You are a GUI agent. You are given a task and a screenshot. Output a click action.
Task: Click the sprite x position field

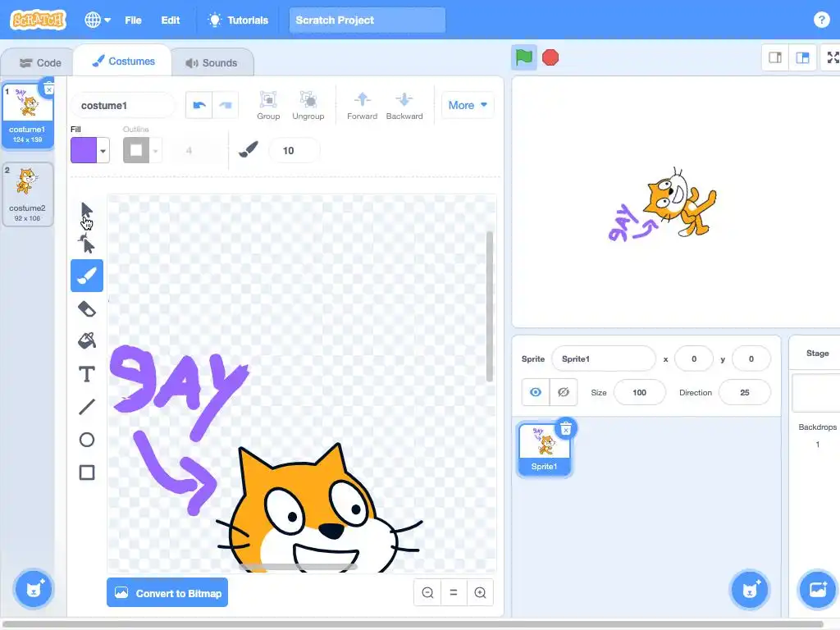tap(694, 359)
